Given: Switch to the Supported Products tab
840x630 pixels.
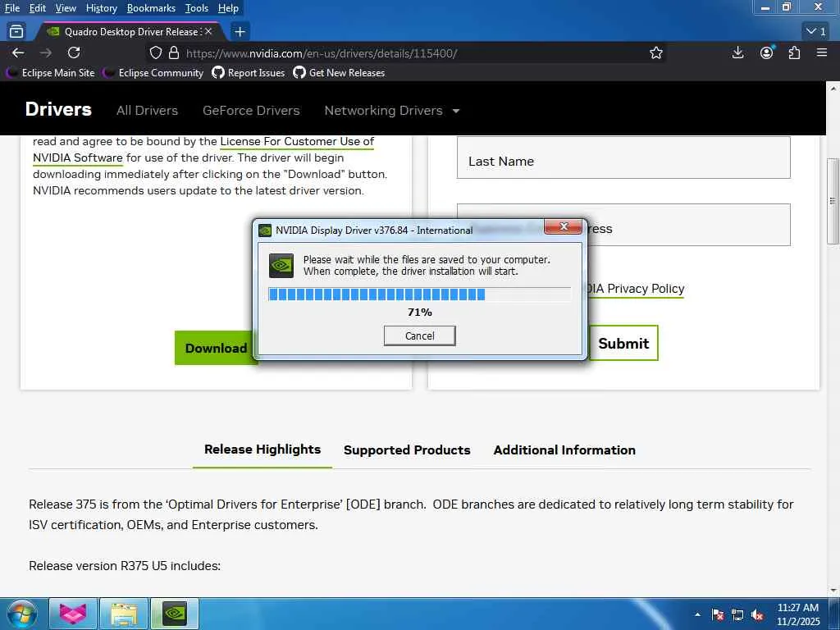Looking at the screenshot, I should tap(407, 450).
